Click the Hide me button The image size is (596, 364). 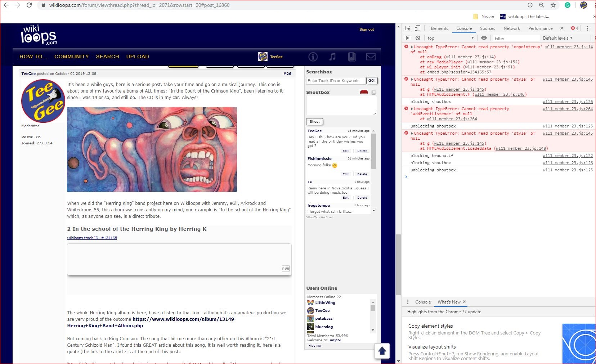tap(315, 346)
